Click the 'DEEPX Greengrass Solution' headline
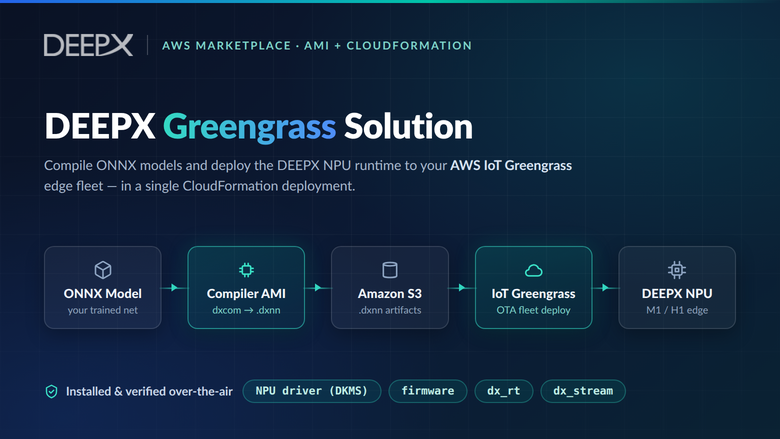This screenshot has height=439, width=780. tap(258, 127)
